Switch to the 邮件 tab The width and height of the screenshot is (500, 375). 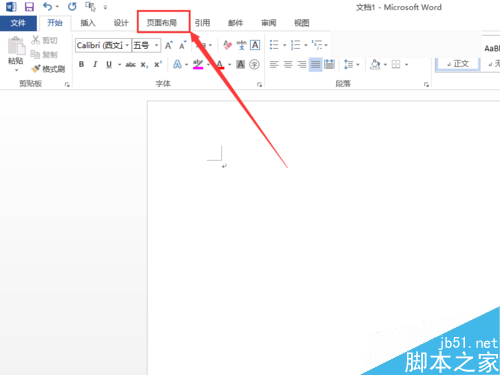point(235,23)
